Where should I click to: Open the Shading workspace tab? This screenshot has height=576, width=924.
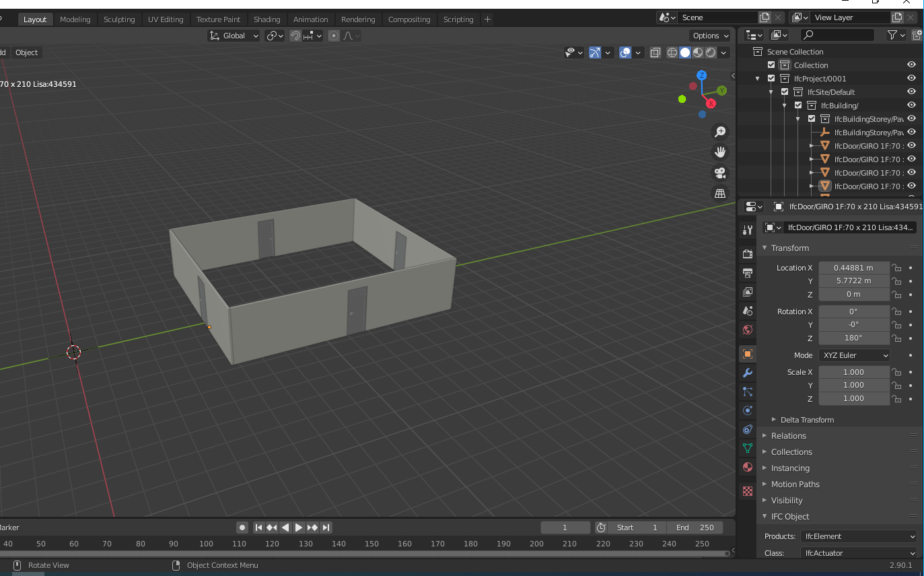(267, 19)
